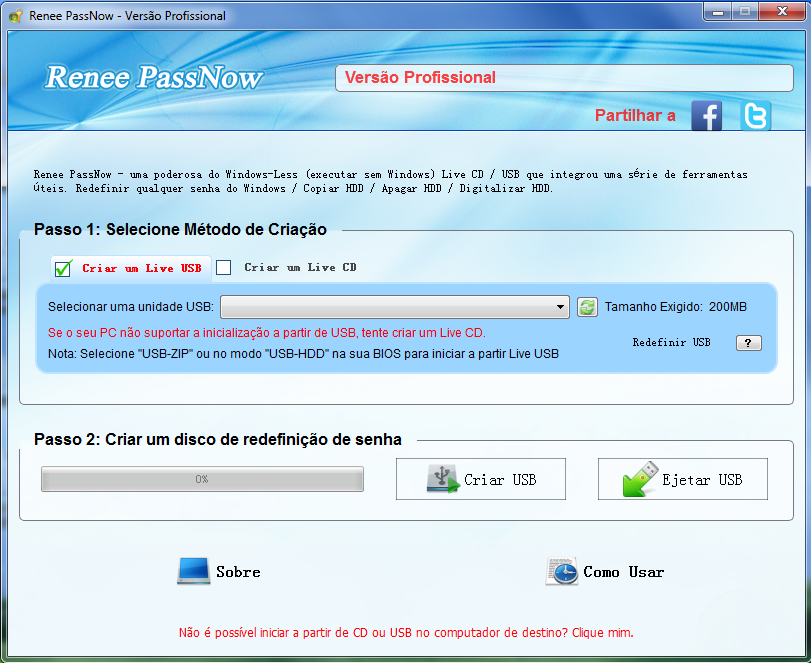The width and height of the screenshot is (811, 663).
Task: Open the red 'Não é possível iniciar' help link
Action: (x=406, y=632)
